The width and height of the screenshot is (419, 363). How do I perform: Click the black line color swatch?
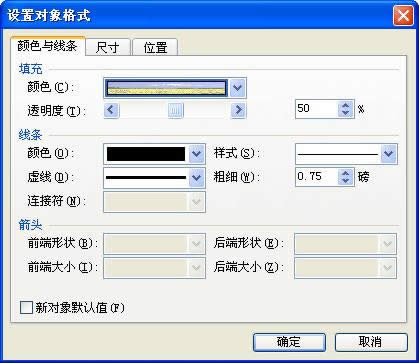coord(146,154)
